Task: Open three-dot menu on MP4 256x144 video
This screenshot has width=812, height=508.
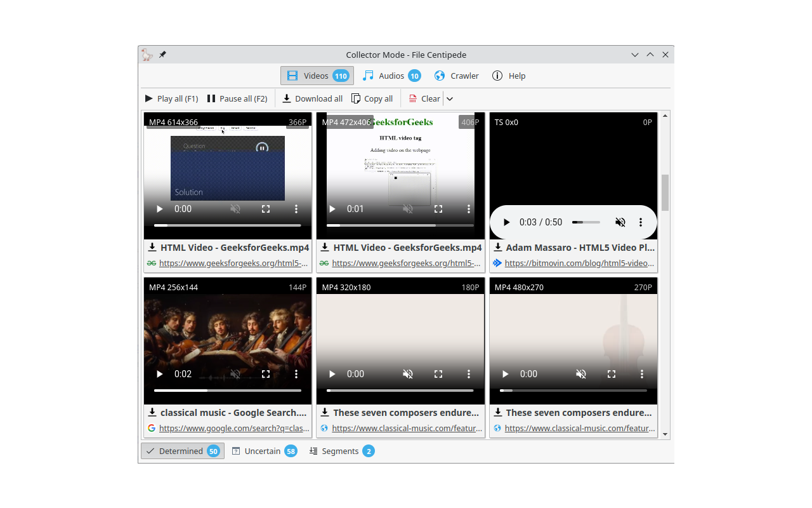Action: [296, 374]
